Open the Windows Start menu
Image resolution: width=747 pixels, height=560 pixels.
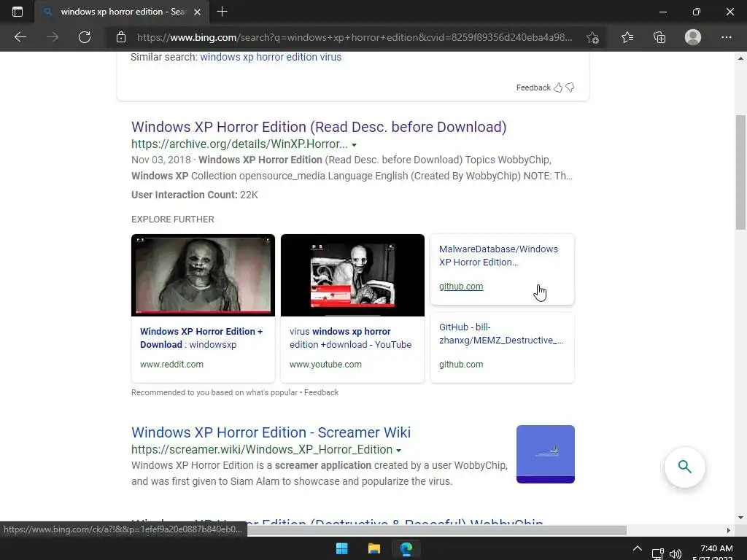tap(342, 548)
